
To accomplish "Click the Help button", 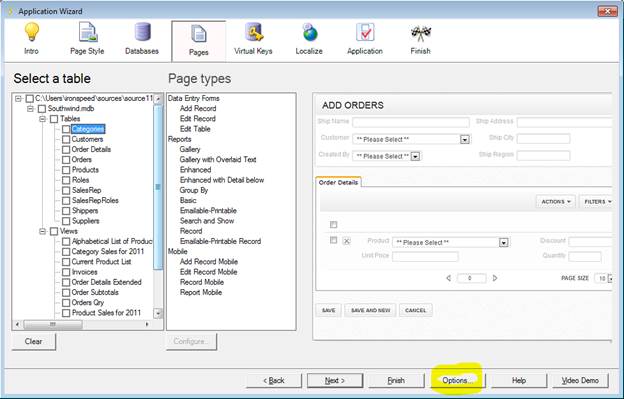I will (519, 380).
